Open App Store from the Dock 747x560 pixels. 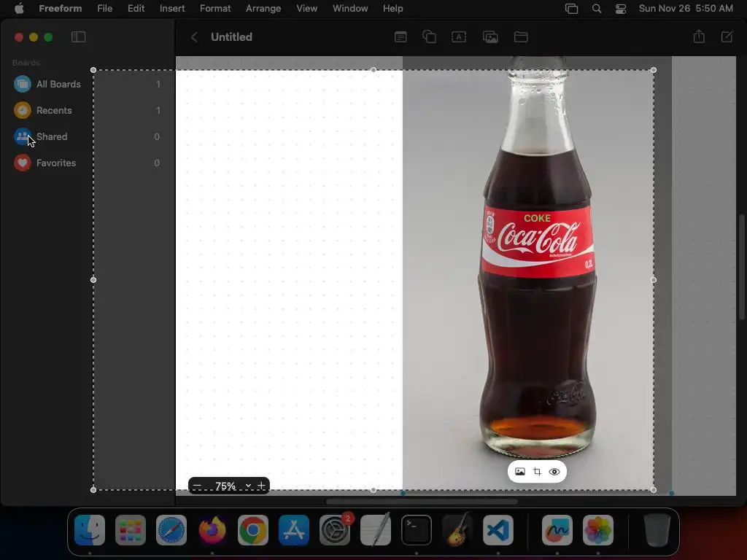[x=294, y=530]
